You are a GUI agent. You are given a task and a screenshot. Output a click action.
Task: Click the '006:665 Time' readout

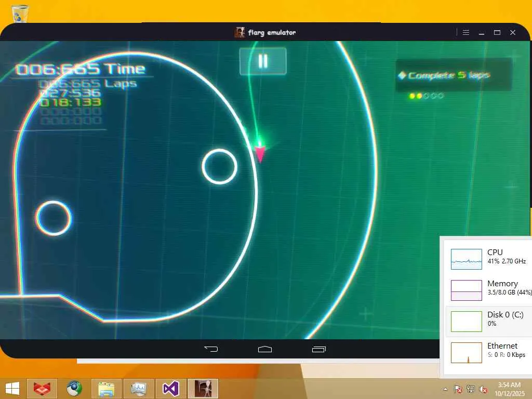(81, 69)
